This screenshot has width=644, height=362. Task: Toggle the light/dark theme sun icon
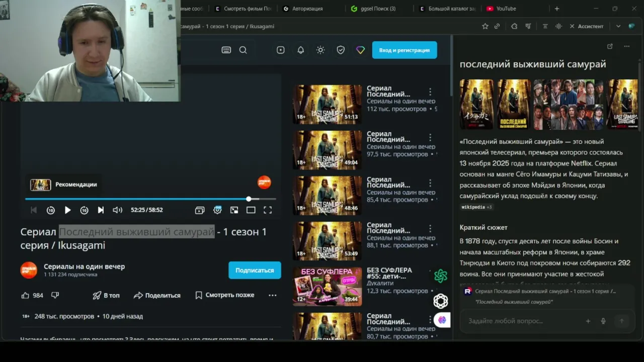(320, 50)
